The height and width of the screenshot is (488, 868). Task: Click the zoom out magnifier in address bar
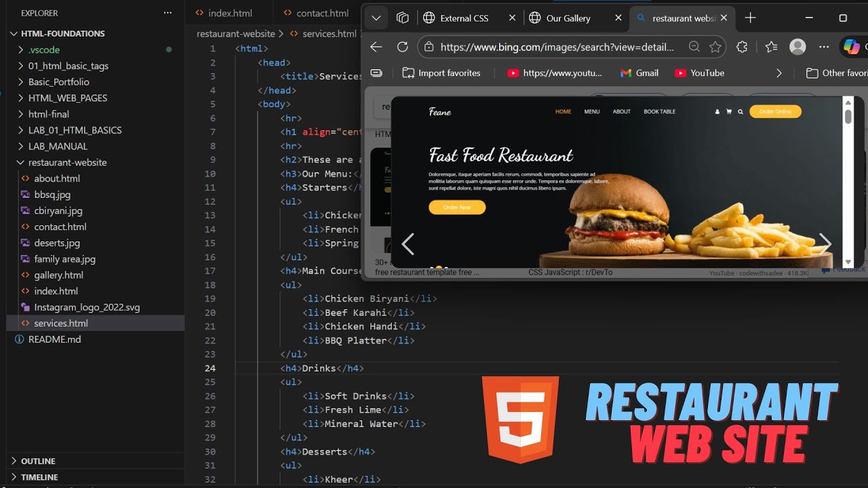tap(694, 47)
